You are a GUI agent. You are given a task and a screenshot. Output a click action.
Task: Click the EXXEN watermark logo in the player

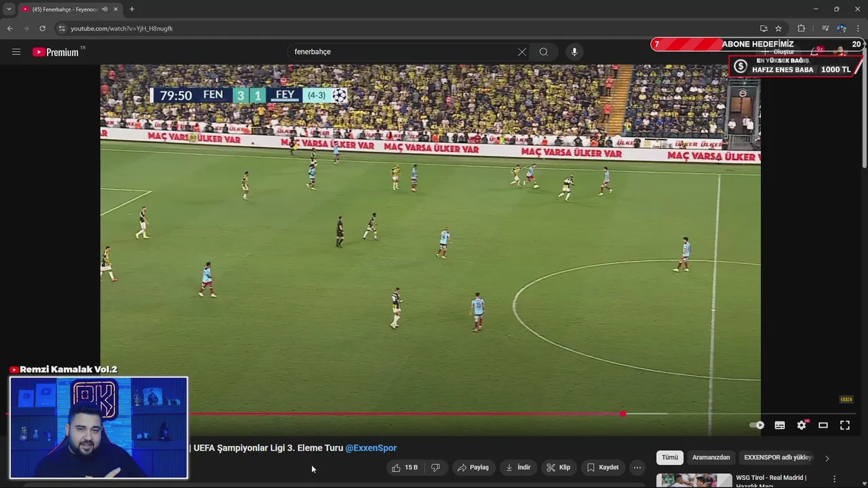846,399
